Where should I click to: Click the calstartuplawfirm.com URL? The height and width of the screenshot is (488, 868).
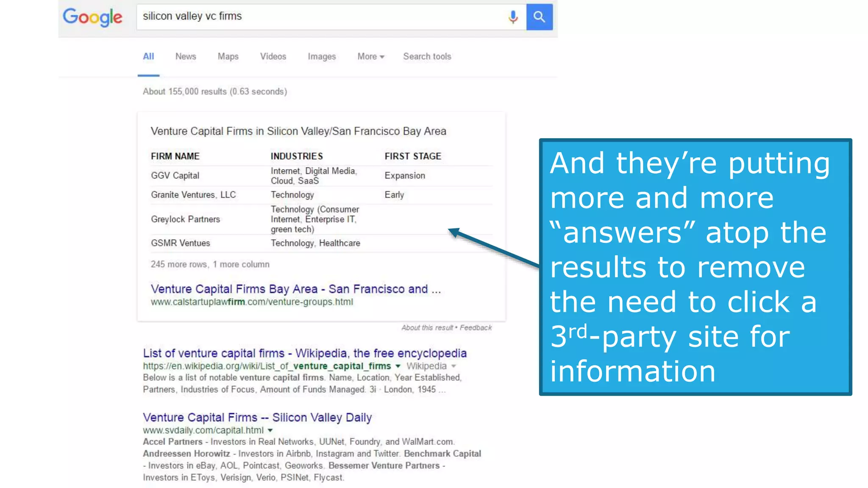[x=252, y=302]
